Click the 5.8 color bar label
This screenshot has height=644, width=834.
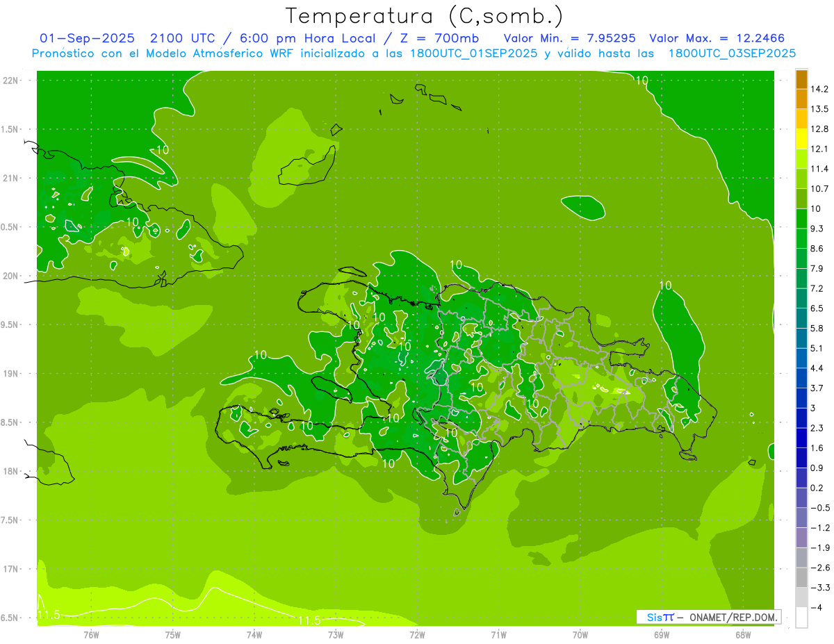[x=817, y=328]
